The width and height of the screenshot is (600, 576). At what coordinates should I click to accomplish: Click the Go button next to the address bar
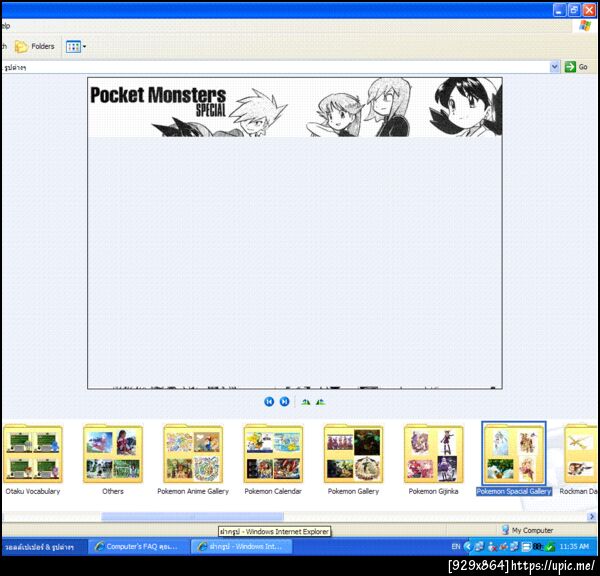pyautogui.click(x=576, y=67)
